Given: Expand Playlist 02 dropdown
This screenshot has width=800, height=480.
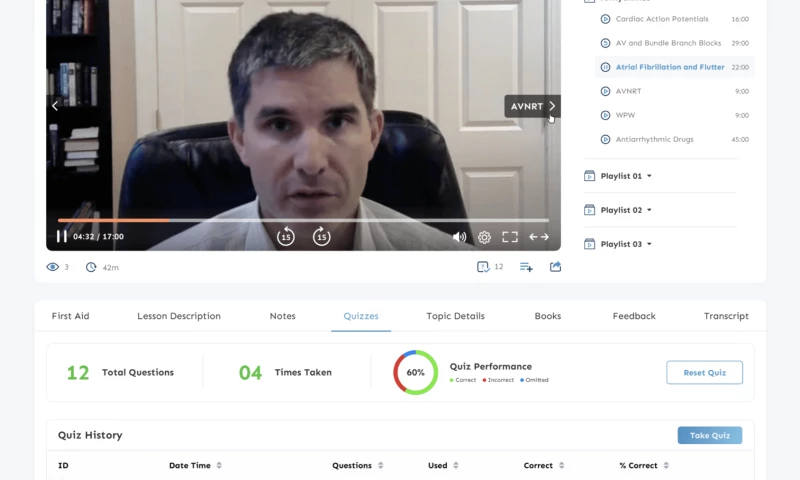Looking at the screenshot, I should coord(649,210).
